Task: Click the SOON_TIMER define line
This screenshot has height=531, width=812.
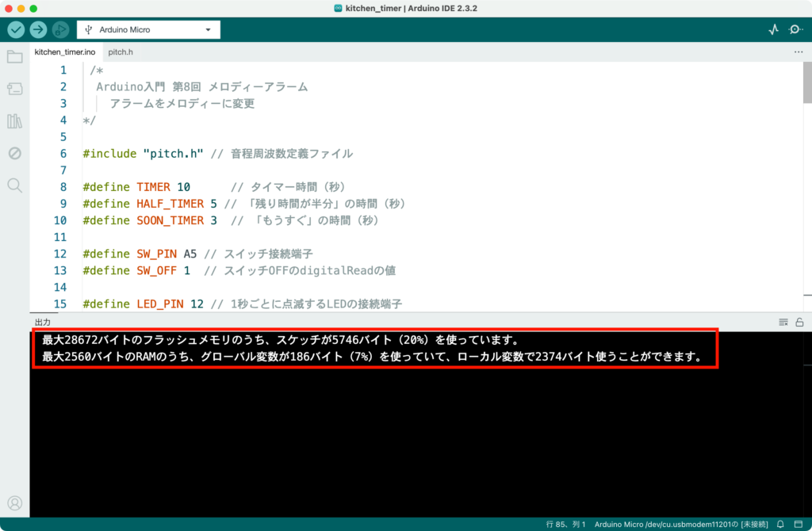Action: click(231, 220)
